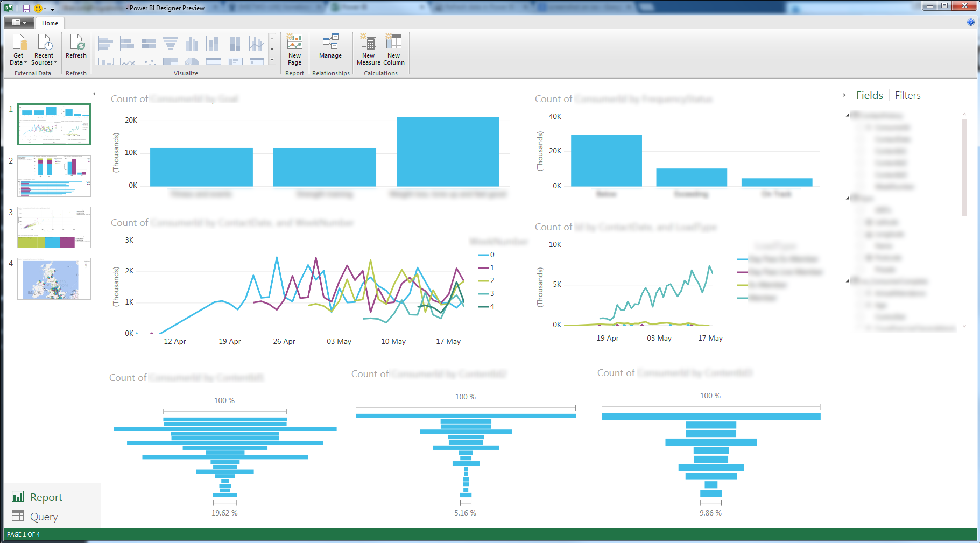The image size is (980, 543).
Task: Expand the full Visualize gallery list
Action: click(272, 60)
